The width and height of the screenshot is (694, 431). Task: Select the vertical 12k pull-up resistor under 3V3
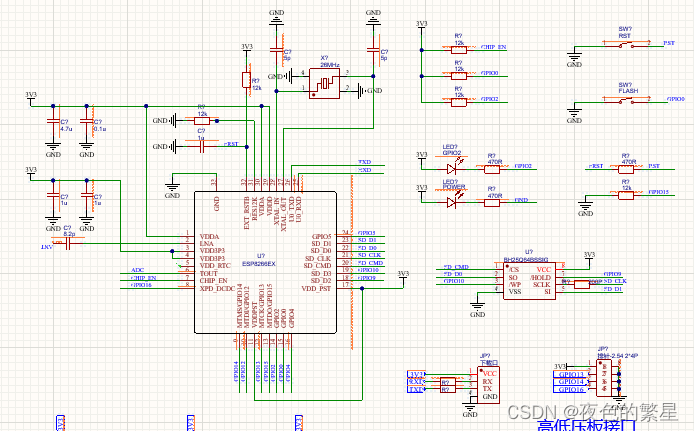coord(247,80)
